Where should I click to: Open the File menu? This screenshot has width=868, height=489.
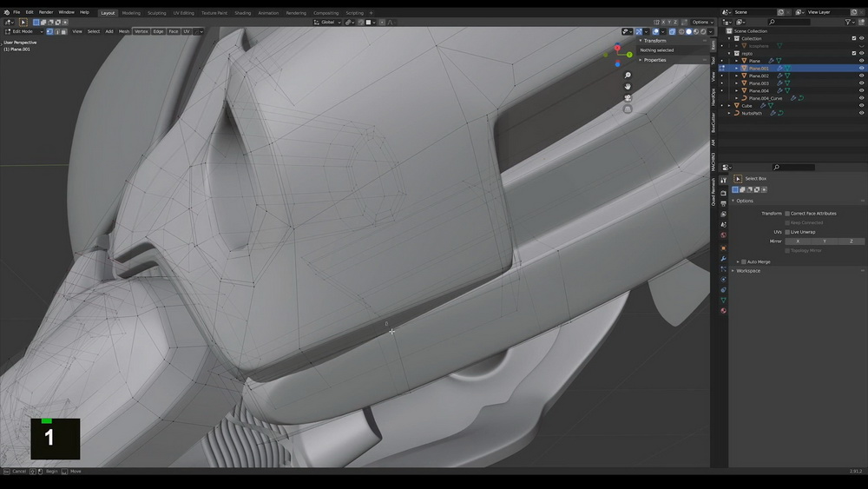16,12
